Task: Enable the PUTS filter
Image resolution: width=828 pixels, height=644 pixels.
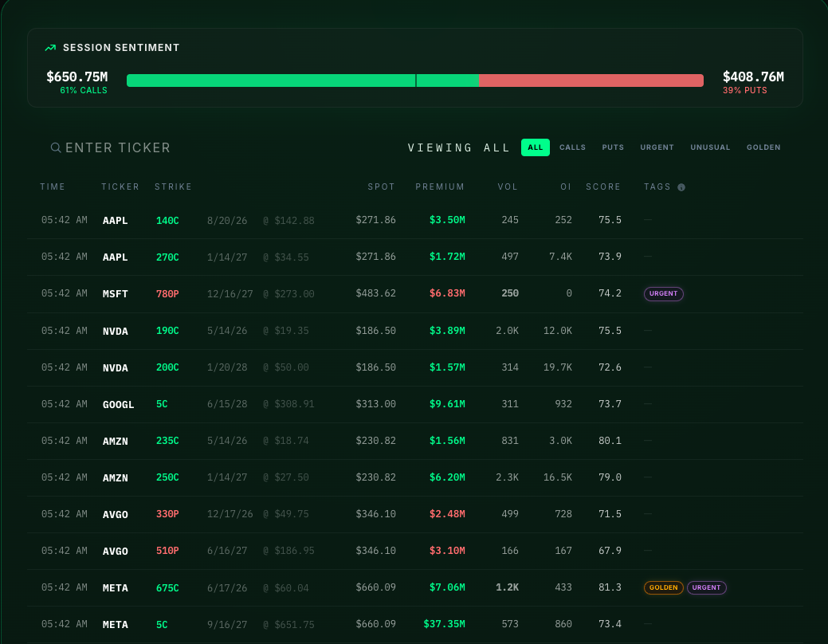Action: [x=613, y=147]
